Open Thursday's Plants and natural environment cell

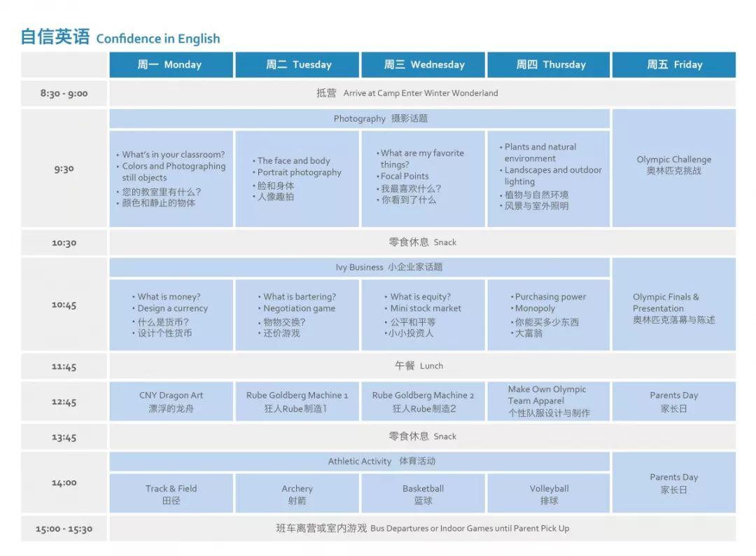(549, 179)
